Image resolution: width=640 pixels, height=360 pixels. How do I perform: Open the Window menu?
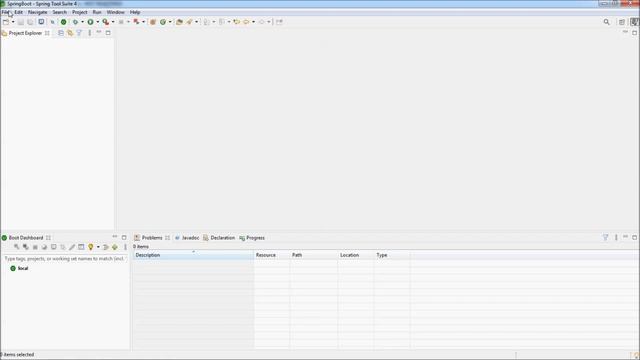[x=116, y=12]
